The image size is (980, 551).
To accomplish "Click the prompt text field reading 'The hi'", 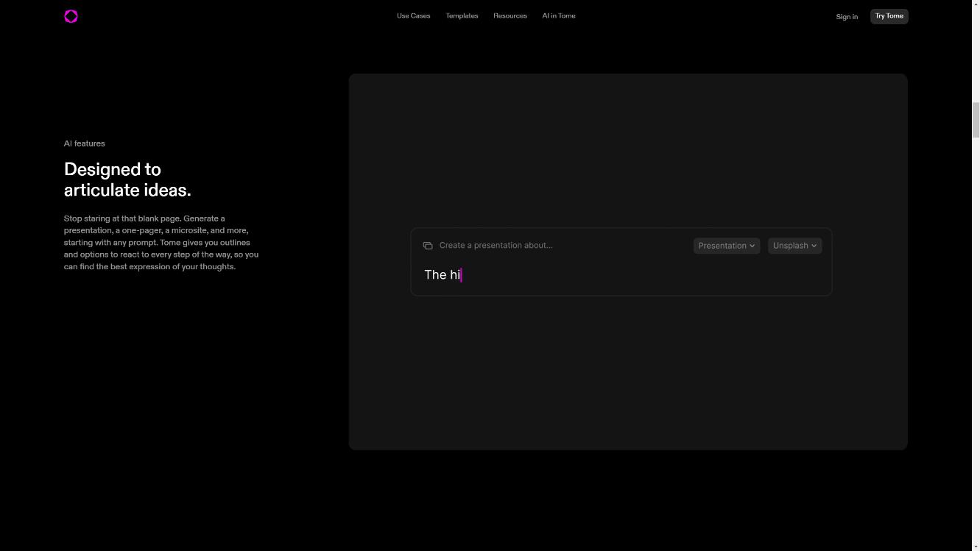I will pyautogui.click(x=621, y=275).
